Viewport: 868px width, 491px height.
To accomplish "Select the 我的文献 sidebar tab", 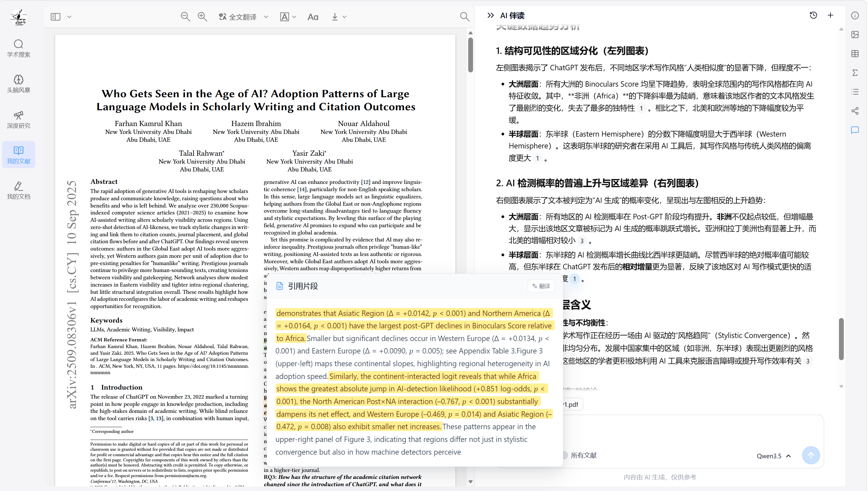I will [x=18, y=155].
